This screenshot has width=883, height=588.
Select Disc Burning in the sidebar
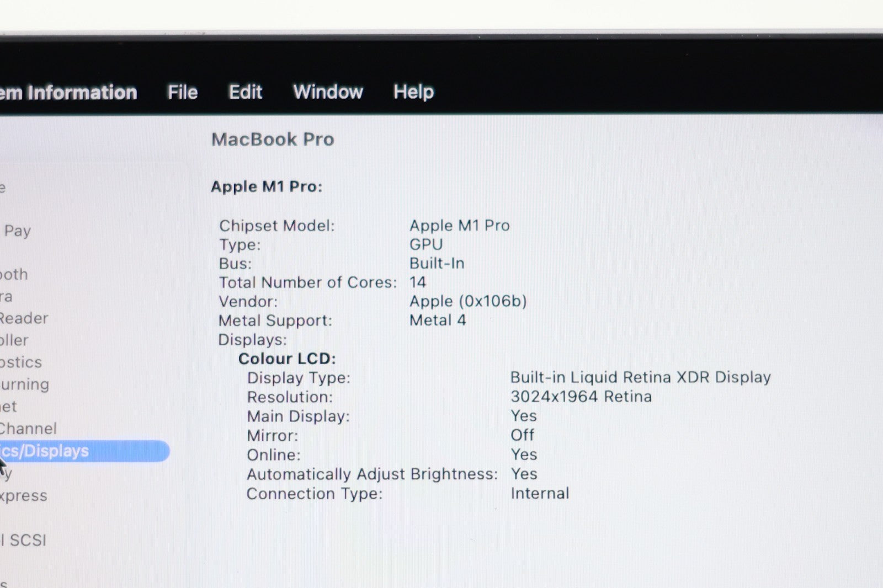tap(24, 384)
